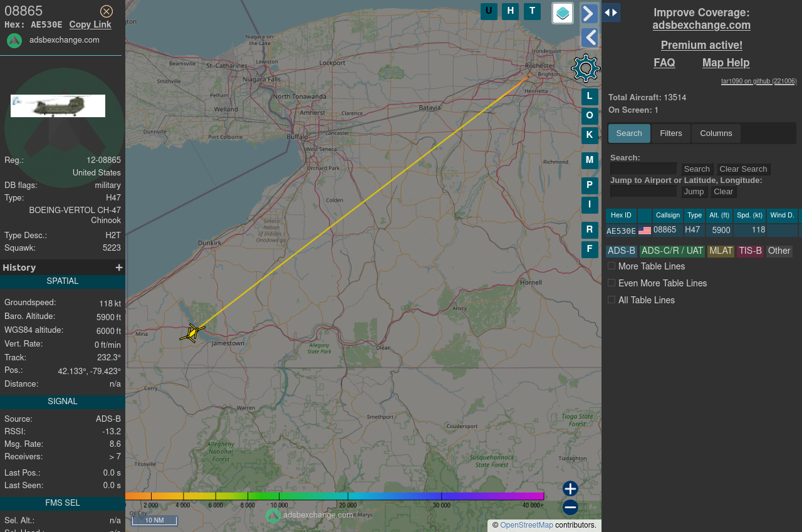Click the TIS-B source legend label
The image size is (802, 532).
[x=750, y=251]
